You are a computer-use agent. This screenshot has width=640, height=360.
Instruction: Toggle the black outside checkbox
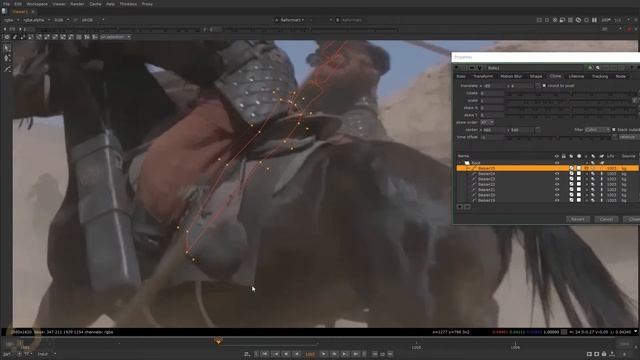(x=614, y=130)
